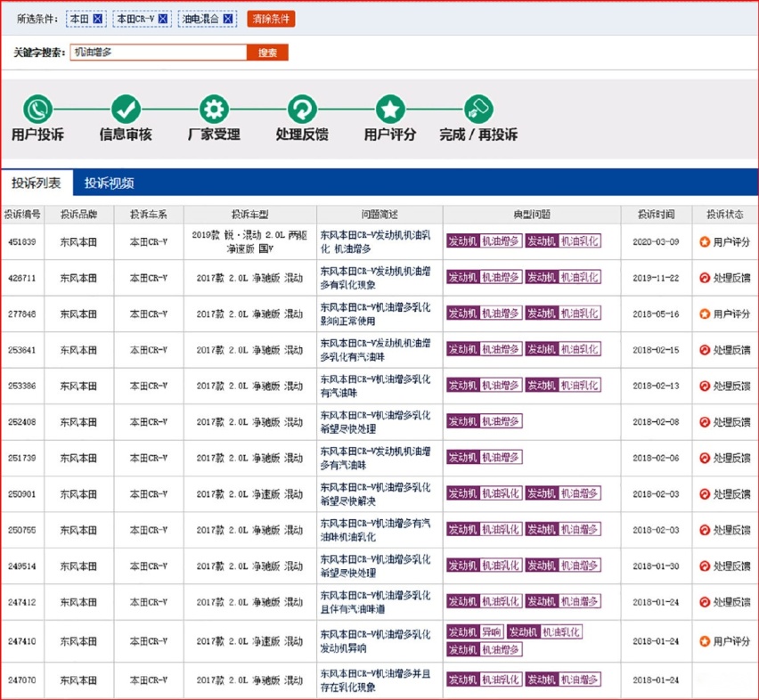Click date 2018-05-16 in the table
The height and width of the screenshot is (700, 759).
[656, 314]
